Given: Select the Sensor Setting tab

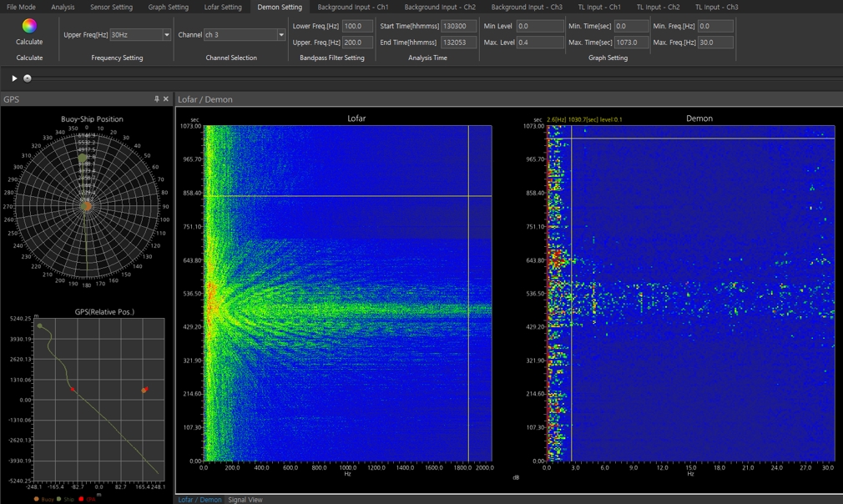Looking at the screenshot, I should click(x=111, y=7).
